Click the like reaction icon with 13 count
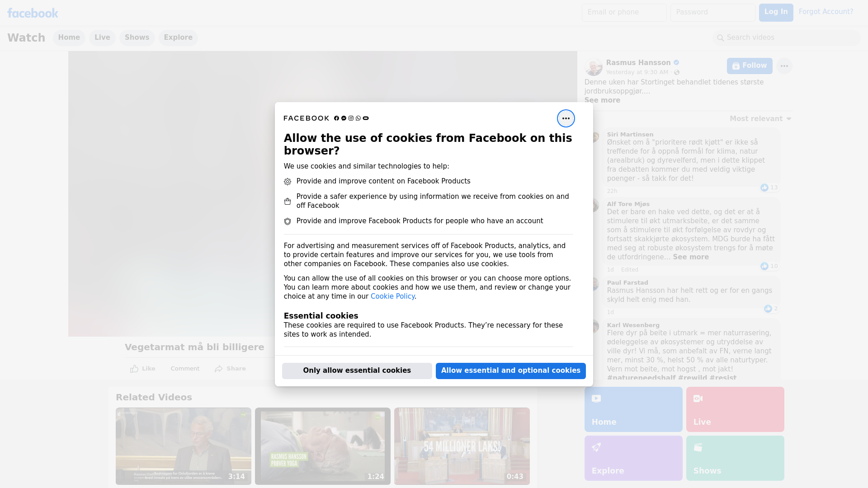This screenshot has height=488, width=868. (x=764, y=188)
